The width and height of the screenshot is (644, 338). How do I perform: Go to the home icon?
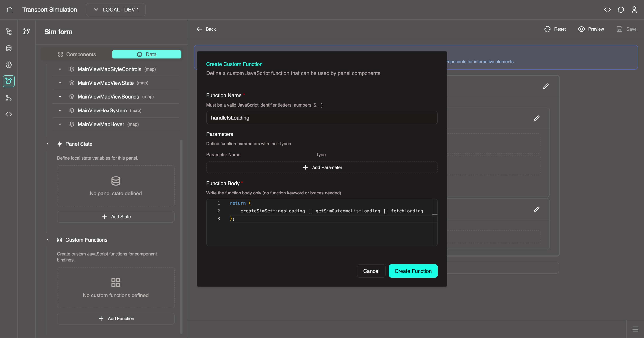(x=9, y=10)
